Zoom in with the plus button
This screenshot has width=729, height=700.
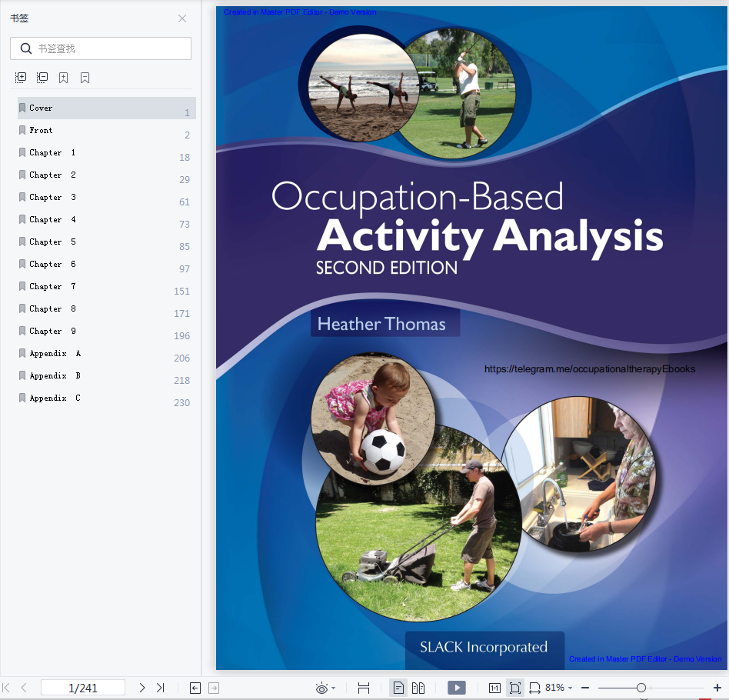[x=717, y=688]
